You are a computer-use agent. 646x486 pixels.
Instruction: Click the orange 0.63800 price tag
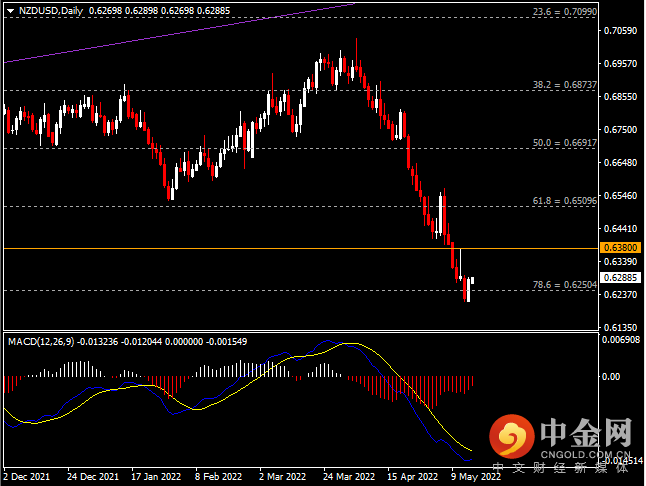(620, 247)
